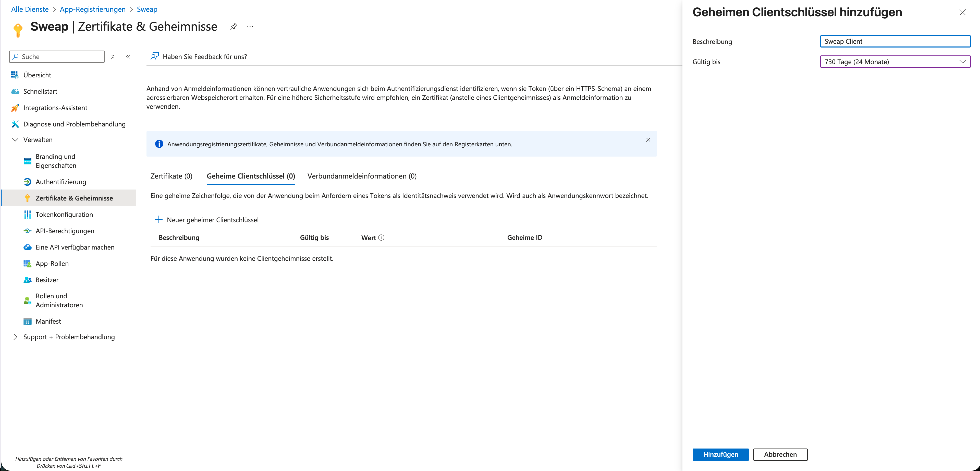Screen dimensions: 980x471
Task: Open the Gültig bis dropdown
Action: pos(895,62)
